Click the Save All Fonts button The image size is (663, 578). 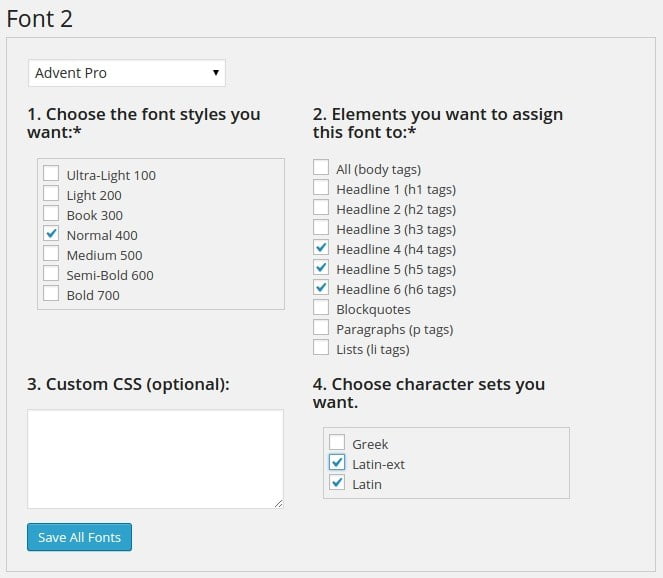pyautogui.click(x=79, y=537)
